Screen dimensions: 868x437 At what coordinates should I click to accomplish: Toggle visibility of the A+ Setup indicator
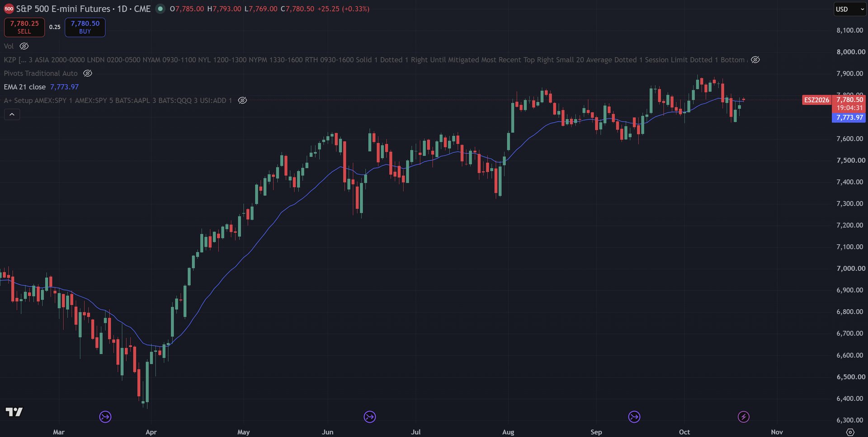coord(242,100)
